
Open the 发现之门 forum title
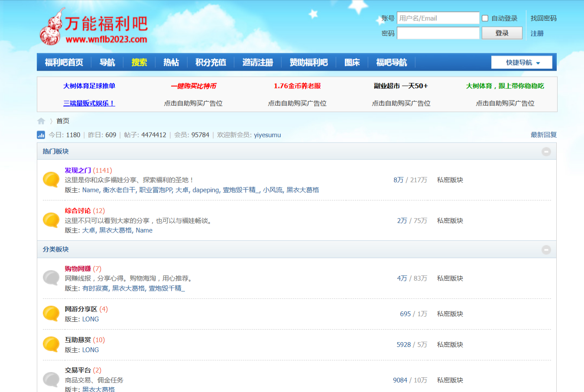[x=78, y=170]
